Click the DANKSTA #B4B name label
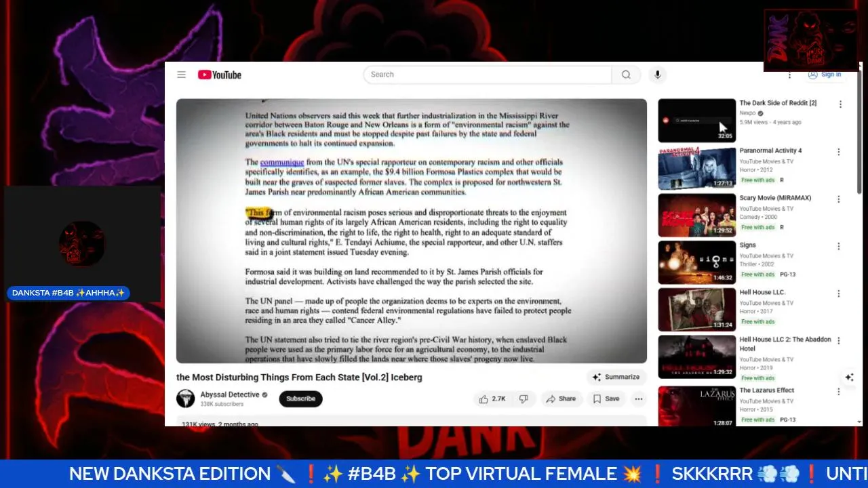This screenshot has height=488, width=868. pos(69,293)
